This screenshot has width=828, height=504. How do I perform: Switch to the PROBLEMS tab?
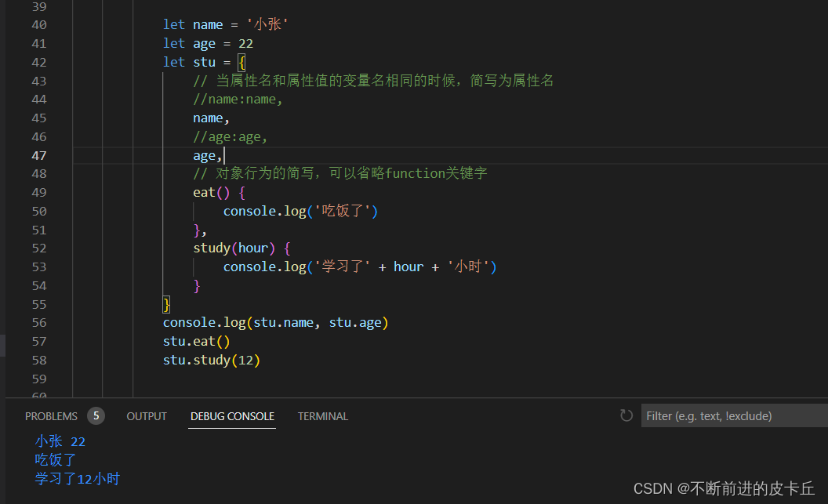(51, 415)
